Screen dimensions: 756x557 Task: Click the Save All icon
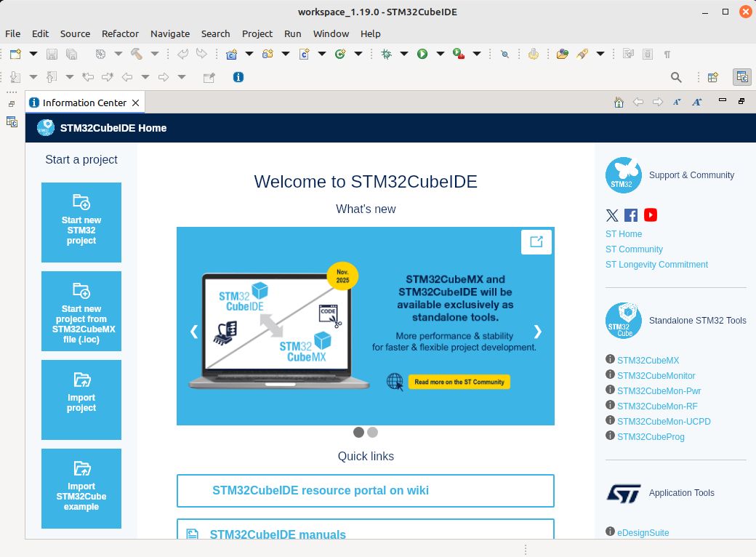[x=71, y=54]
